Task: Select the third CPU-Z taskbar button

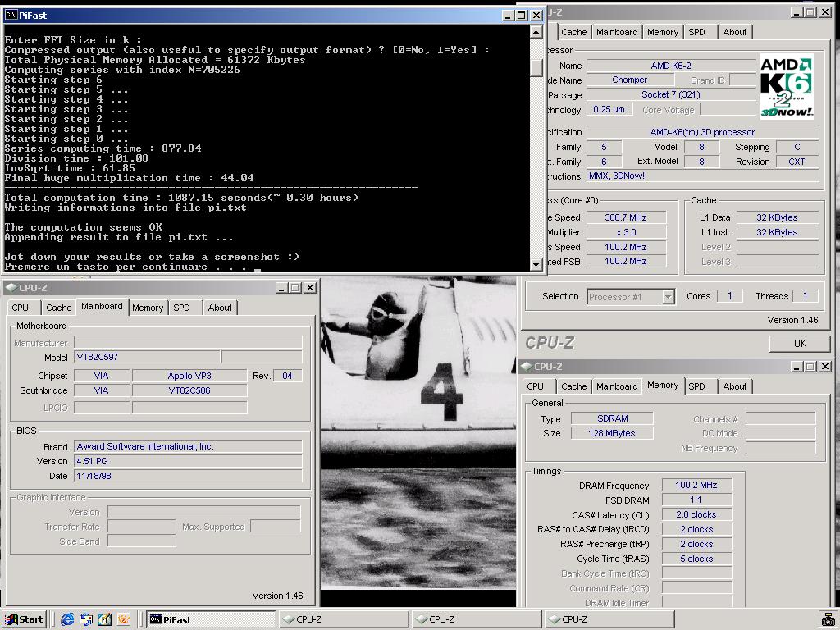Action: [609, 619]
